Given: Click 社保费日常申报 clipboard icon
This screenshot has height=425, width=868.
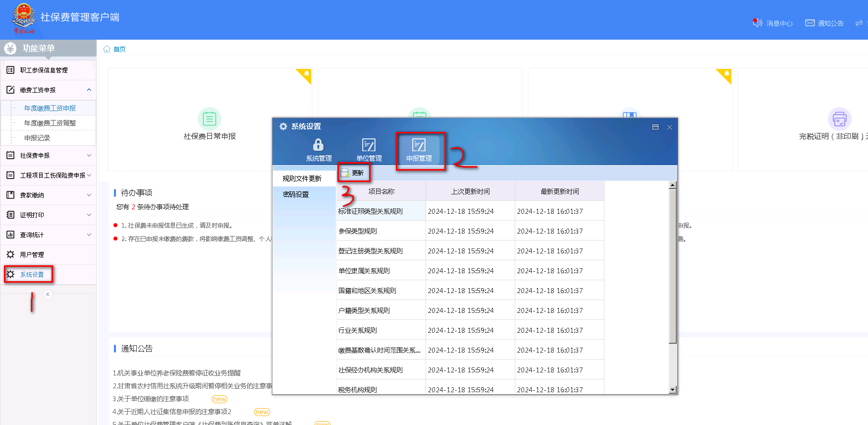Looking at the screenshot, I should click(x=210, y=119).
